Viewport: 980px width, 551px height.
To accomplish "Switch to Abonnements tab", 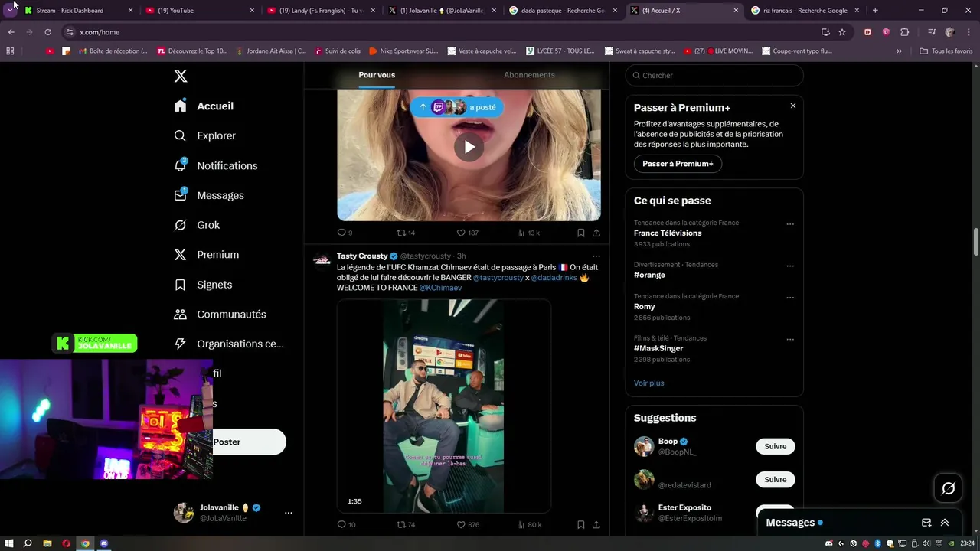I will (529, 75).
